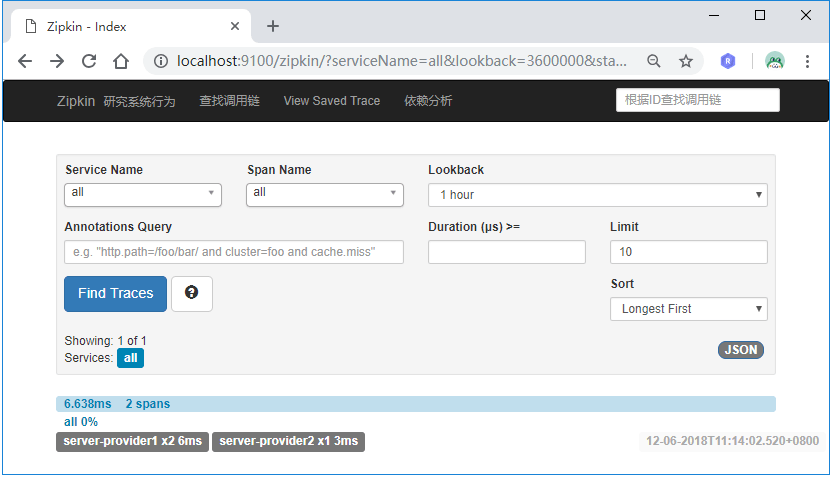Bookmark this page with star icon
Screen dimensions: 837x482
pos(686,61)
